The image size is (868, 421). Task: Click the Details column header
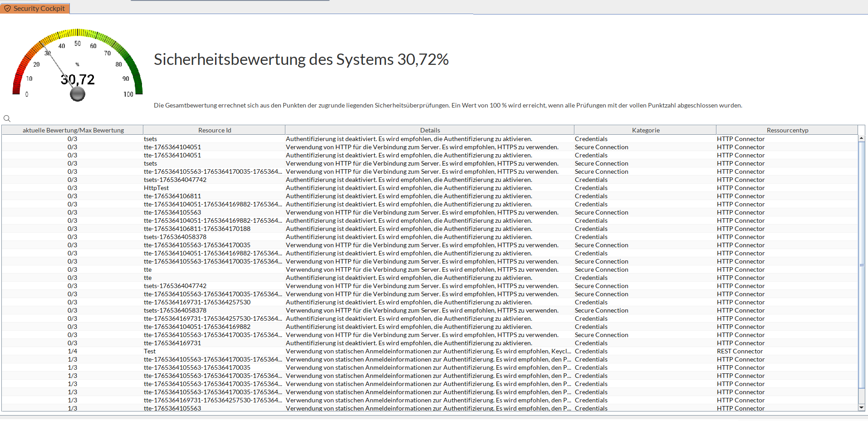coord(429,130)
